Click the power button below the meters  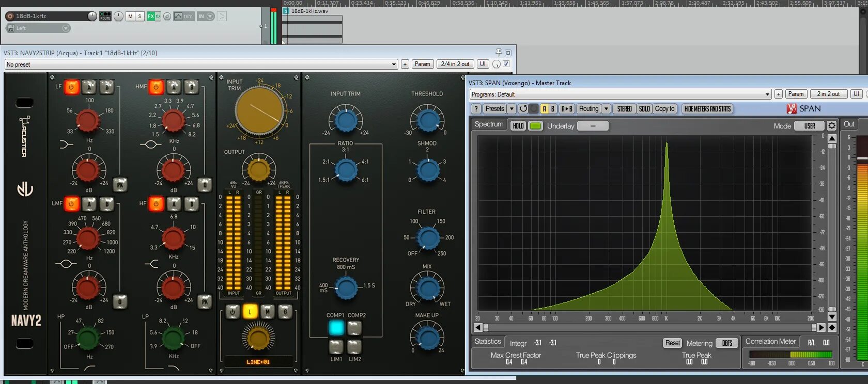click(233, 311)
